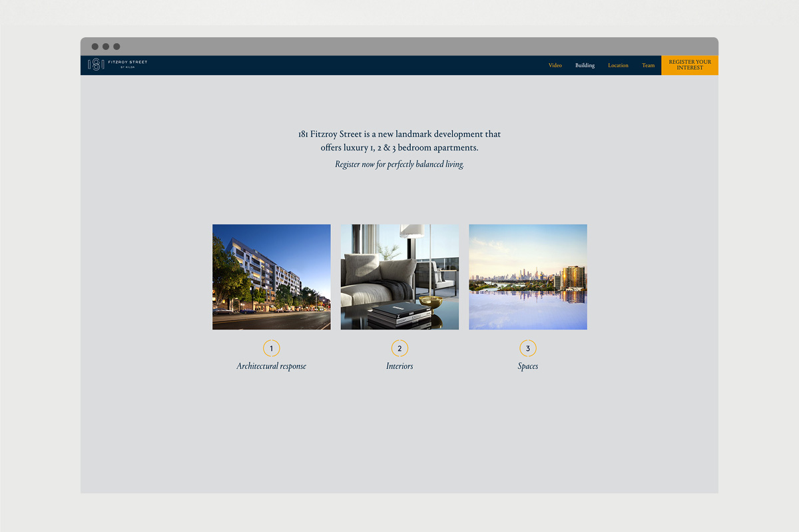
Task: Click the middle browser window dot
Action: click(105, 46)
